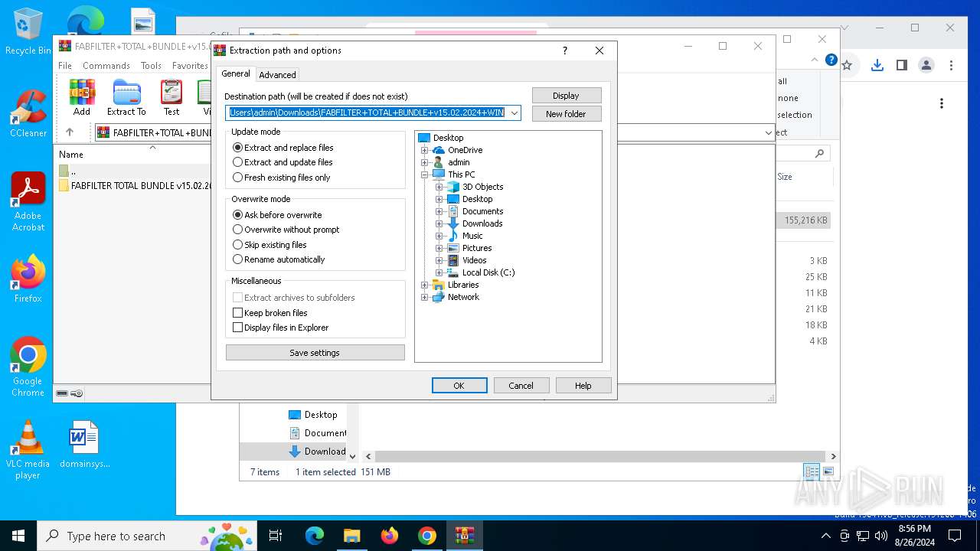
Task: Open Google Chrome desktop shortcut
Action: (28, 367)
